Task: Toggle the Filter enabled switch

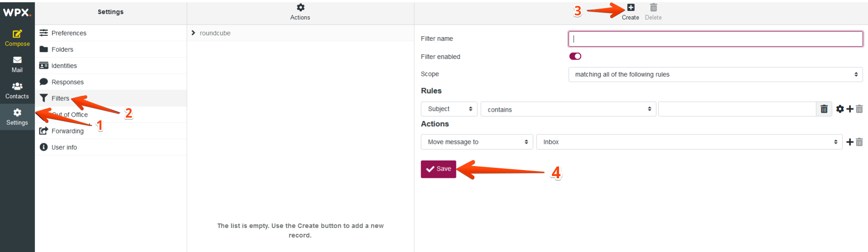Action: click(x=575, y=57)
